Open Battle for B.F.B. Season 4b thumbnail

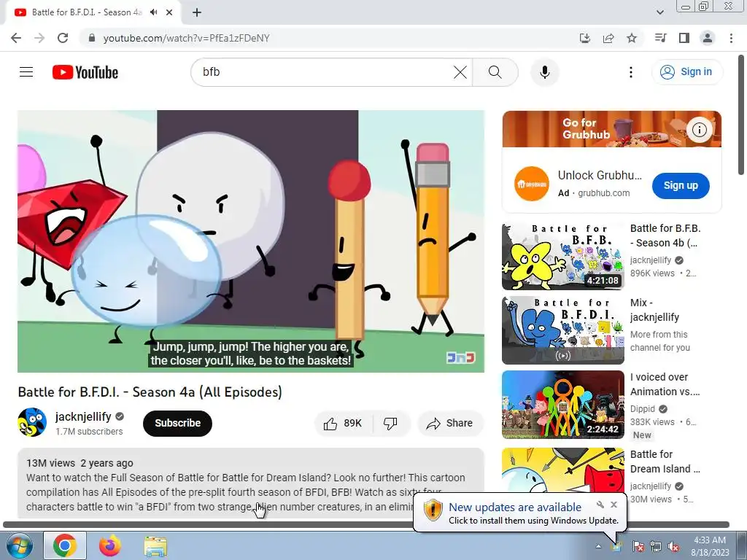[x=562, y=256]
